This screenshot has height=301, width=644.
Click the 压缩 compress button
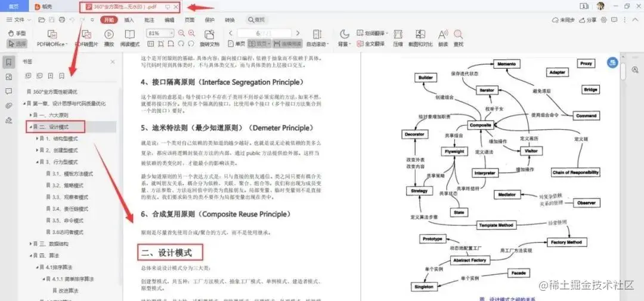coord(398,38)
